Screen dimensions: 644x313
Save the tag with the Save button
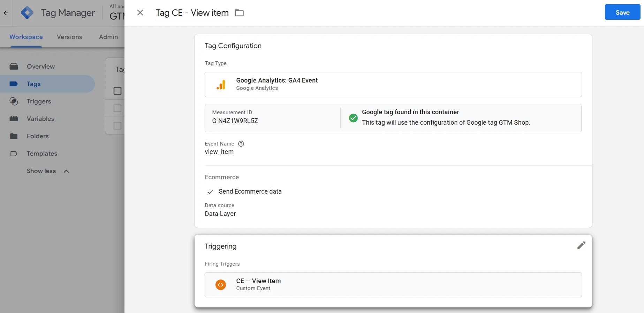(622, 12)
